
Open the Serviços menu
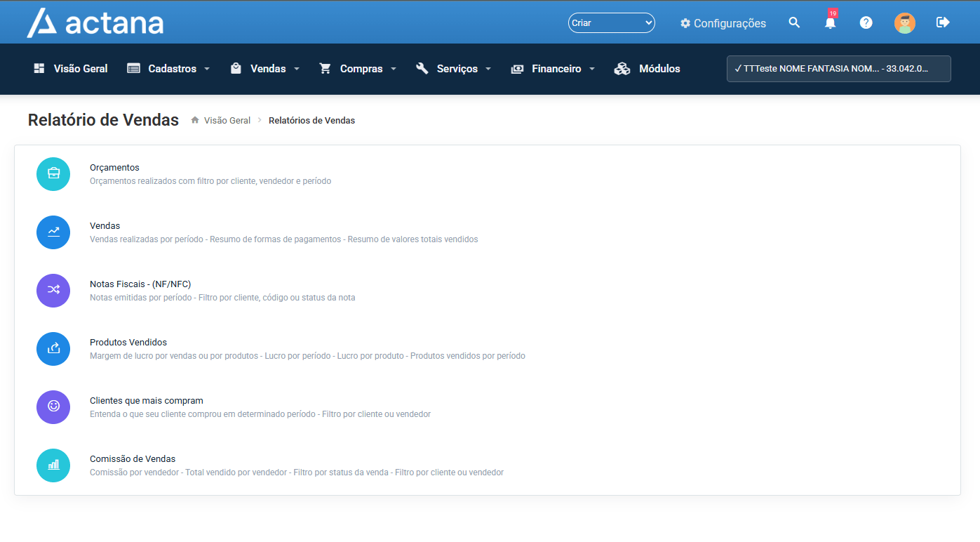(x=453, y=69)
